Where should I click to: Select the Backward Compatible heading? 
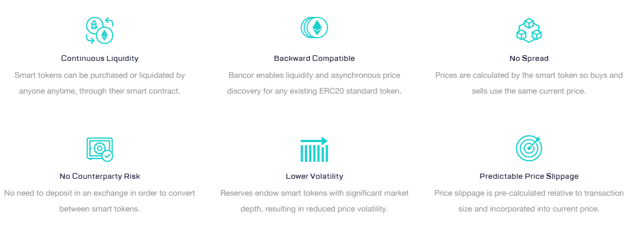(314, 58)
